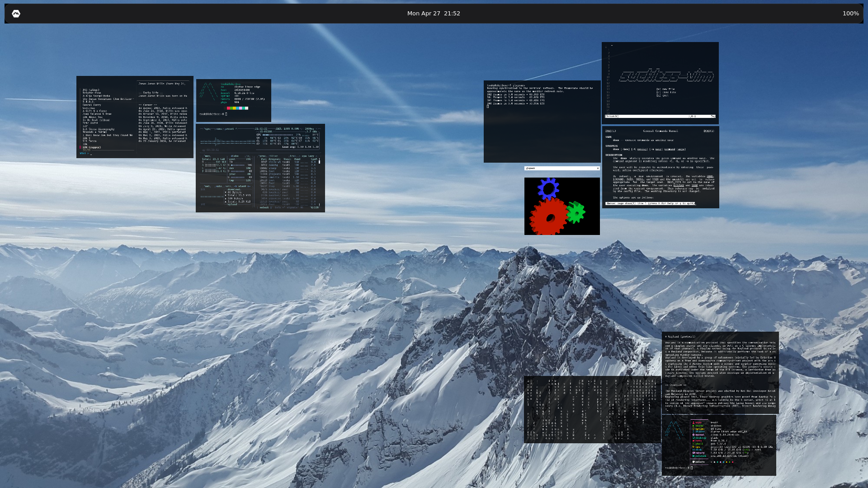Close the glxgears window with its X button
Viewport: 868px width, 488px height.
(598, 168)
